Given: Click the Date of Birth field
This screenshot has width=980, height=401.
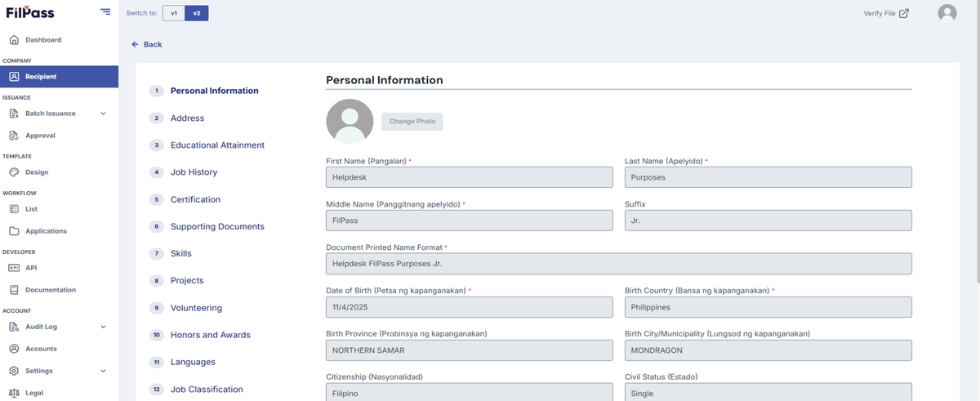Looking at the screenshot, I should click(470, 307).
